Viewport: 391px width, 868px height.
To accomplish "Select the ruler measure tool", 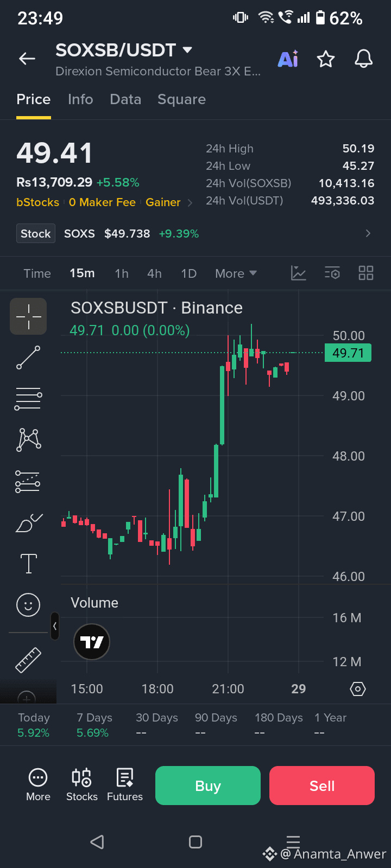I will (x=28, y=660).
